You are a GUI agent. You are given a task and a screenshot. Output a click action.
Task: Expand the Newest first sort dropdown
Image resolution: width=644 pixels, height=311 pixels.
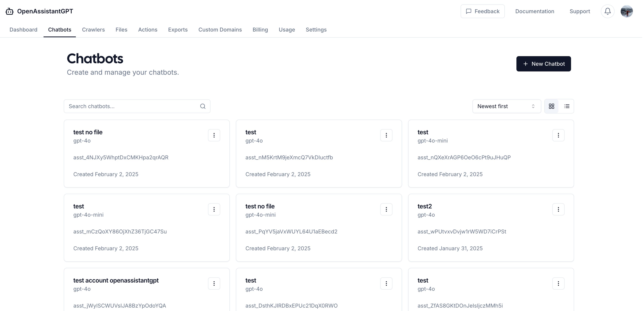point(506,106)
